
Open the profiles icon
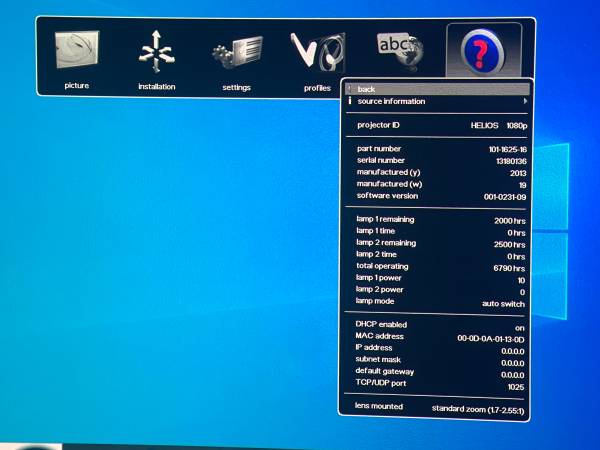tap(317, 52)
